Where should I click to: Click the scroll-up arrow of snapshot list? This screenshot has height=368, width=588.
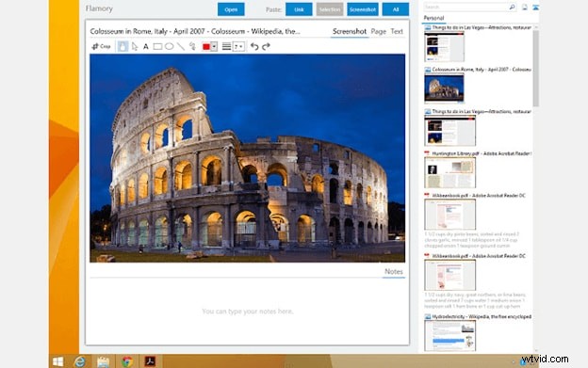coord(536,27)
